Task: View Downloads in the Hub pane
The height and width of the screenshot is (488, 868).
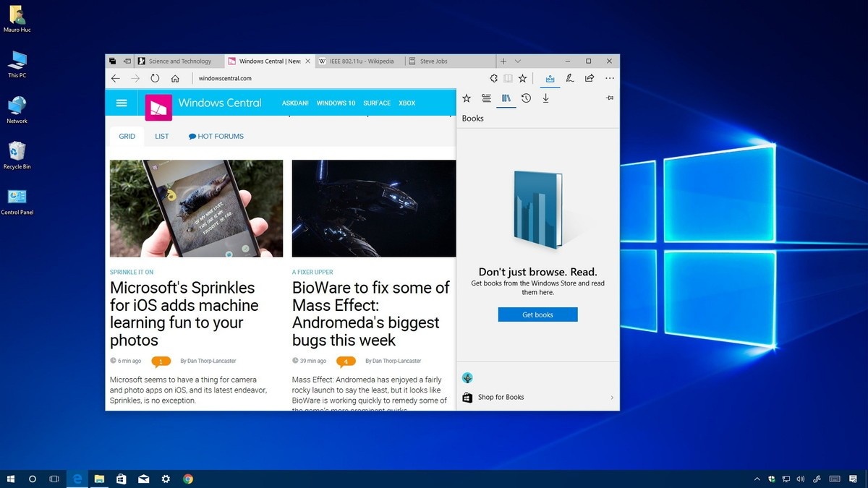Action: pos(546,98)
